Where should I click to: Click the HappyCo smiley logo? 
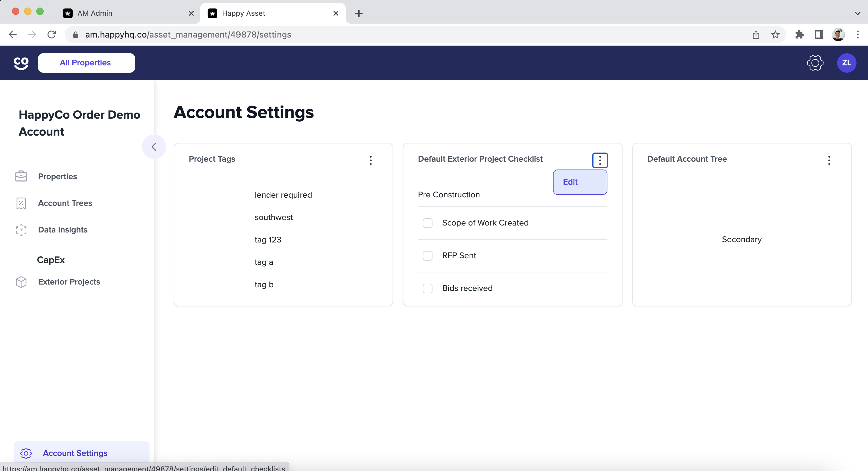coord(21,63)
